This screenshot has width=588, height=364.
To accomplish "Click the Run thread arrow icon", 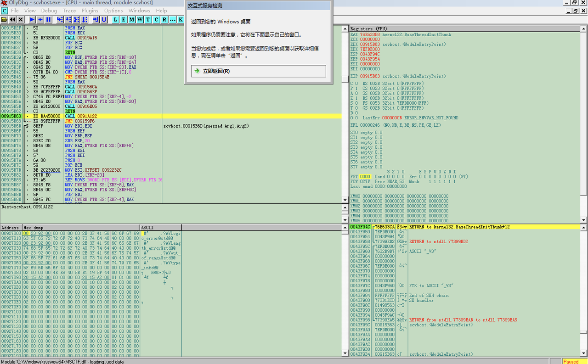I will click(x=40, y=19).
